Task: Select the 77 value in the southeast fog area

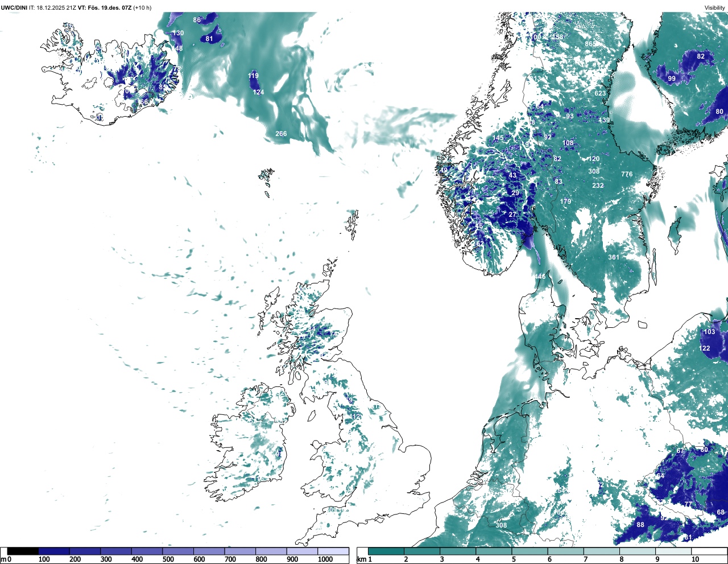Action: (688, 505)
